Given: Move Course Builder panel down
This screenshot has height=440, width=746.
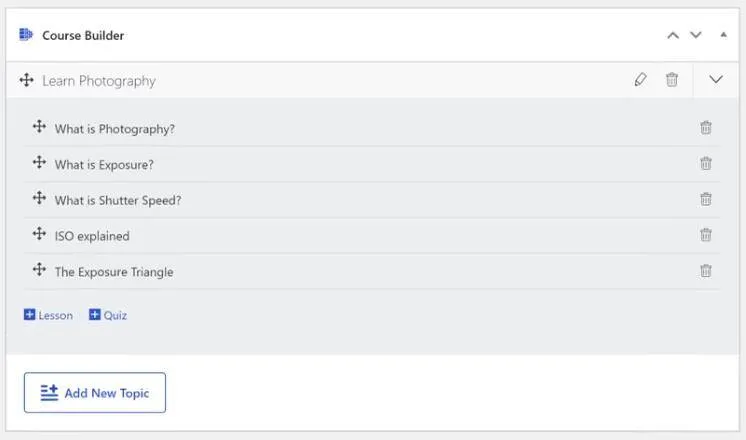Looking at the screenshot, I should pyautogui.click(x=696, y=35).
